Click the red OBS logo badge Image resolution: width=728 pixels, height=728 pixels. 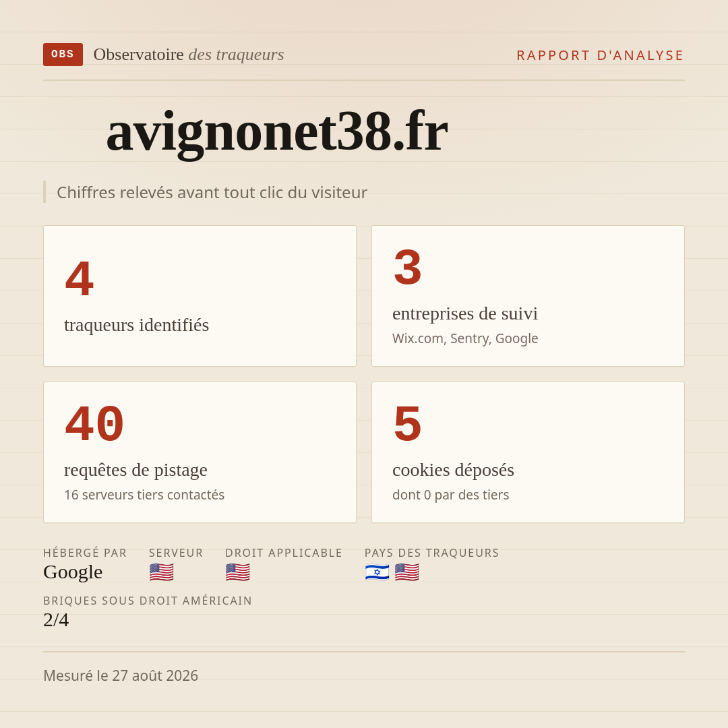[63, 55]
